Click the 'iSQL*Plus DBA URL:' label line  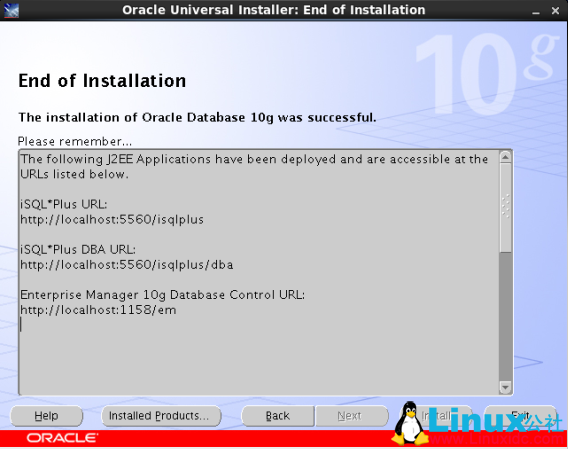point(78,250)
